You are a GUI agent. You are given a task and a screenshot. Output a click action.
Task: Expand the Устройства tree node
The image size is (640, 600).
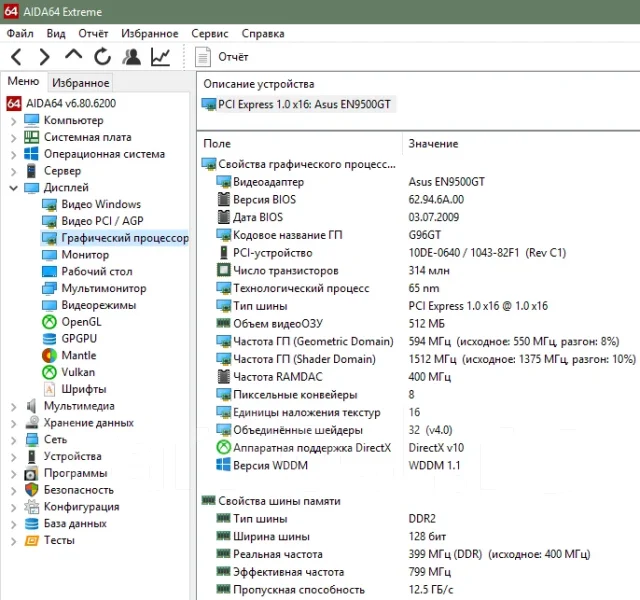[13, 457]
